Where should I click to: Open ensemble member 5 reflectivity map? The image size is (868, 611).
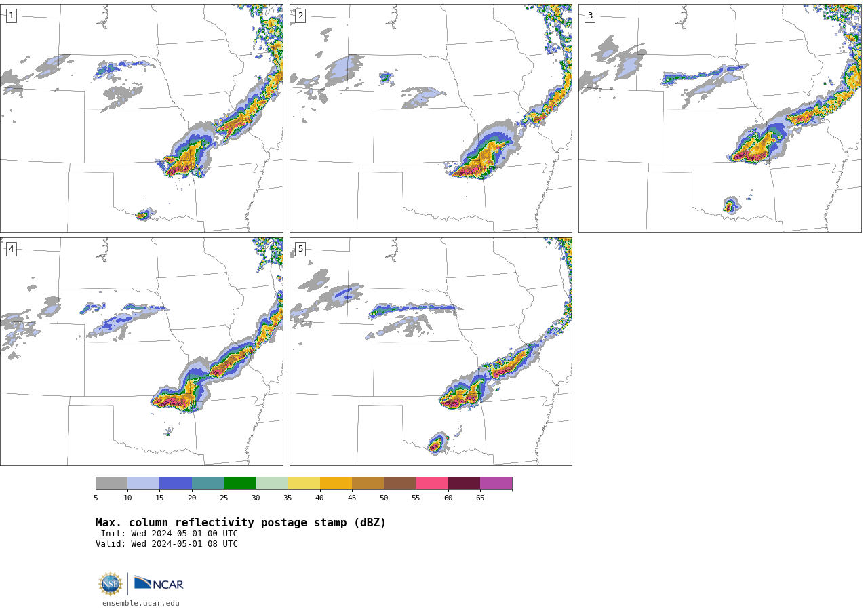pyautogui.click(x=431, y=351)
